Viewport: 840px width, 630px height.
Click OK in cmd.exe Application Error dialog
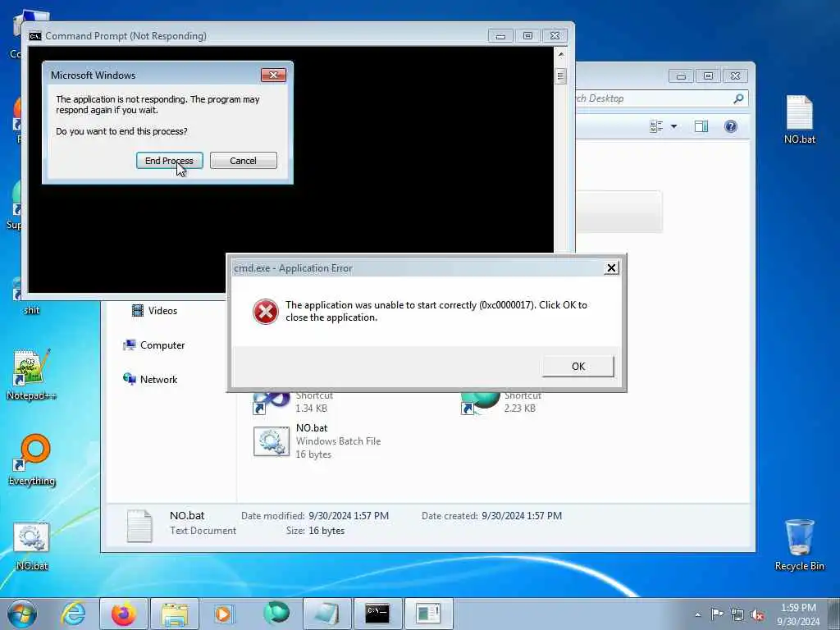[578, 366]
